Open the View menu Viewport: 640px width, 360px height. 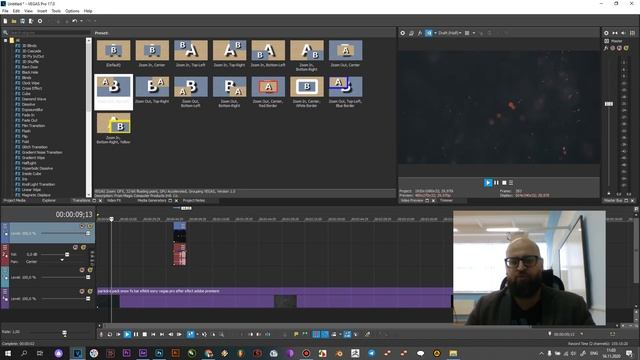pyautogui.click(x=29, y=11)
